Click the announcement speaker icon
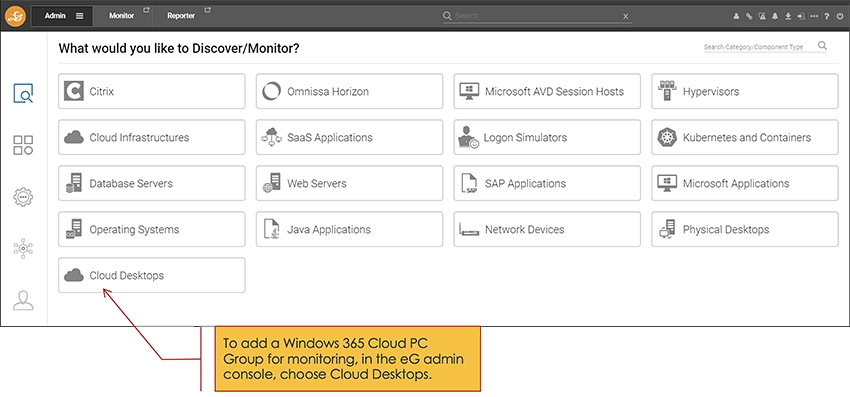 click(801, 16)
